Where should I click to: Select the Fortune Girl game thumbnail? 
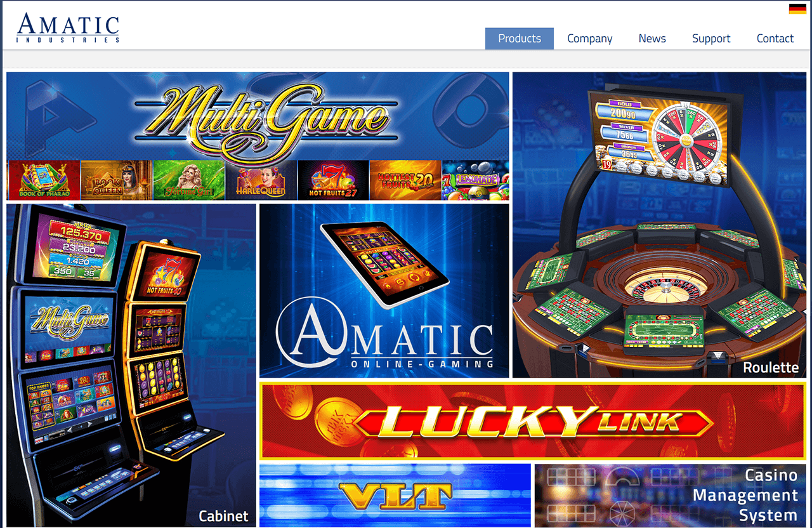188,180
